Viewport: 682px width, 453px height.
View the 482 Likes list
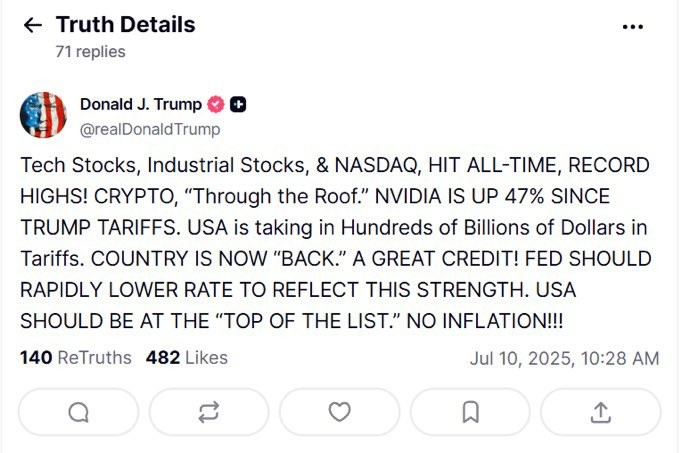point(187,358)
